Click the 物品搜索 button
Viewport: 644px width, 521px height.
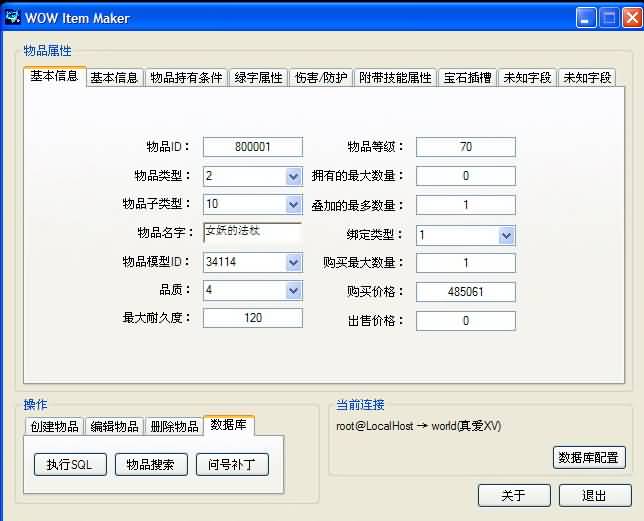pos(151,464)
